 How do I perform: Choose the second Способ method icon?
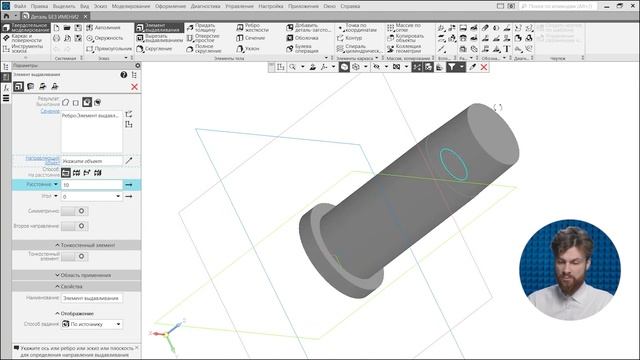[x=76, y=173]
